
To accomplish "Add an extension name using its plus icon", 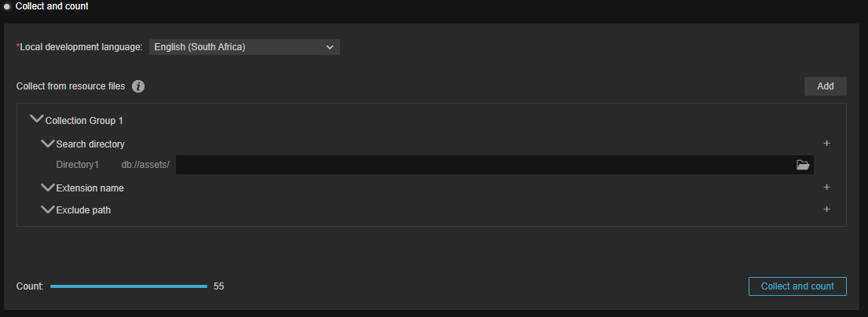I will click(826, 188).
